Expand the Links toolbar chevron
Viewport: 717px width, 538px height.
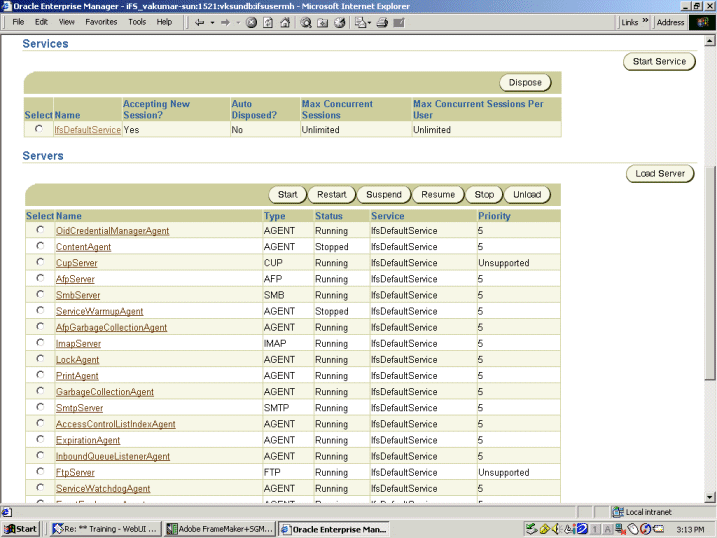[x=645, y=21]
